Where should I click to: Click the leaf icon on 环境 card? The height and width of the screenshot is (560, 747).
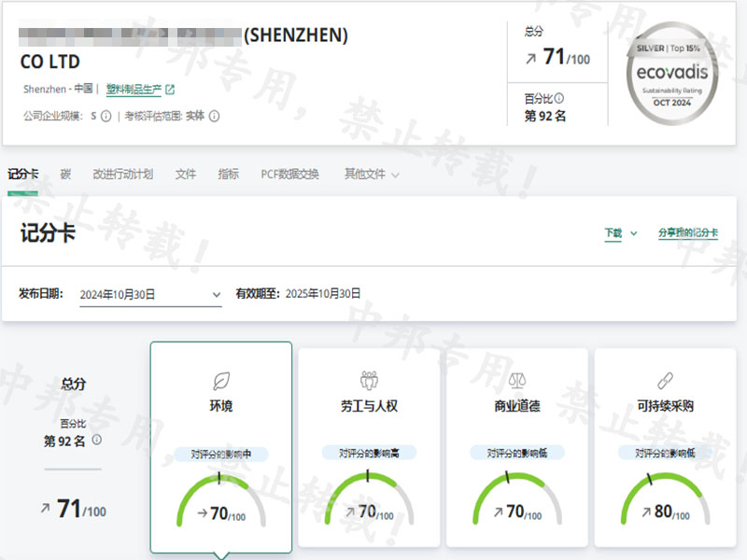click(x=221, y=380)
